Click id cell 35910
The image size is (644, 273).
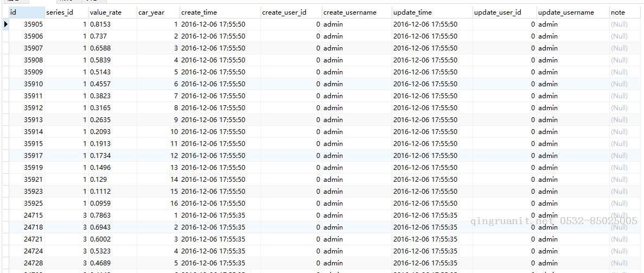[26, 84]
